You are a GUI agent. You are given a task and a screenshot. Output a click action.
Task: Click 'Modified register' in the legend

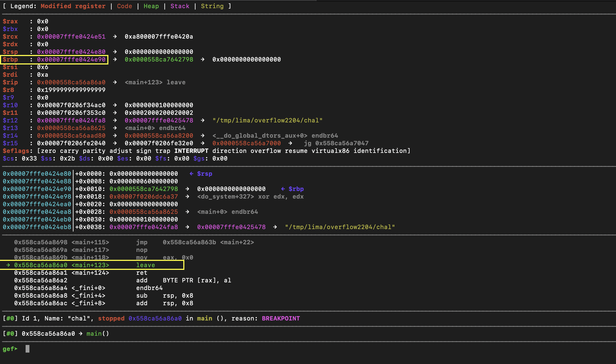coord(73,6)
